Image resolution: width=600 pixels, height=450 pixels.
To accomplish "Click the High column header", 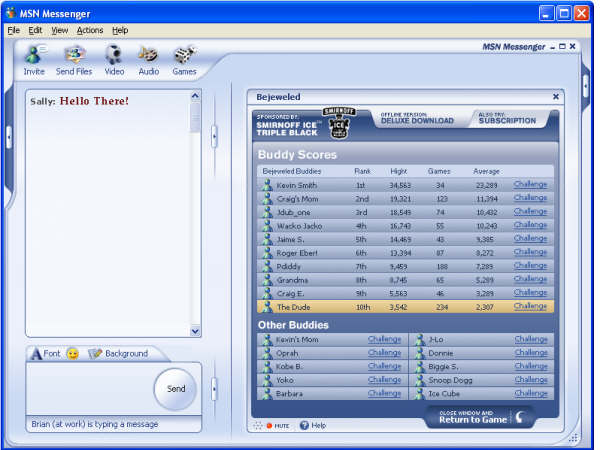I will pos(398,171).
